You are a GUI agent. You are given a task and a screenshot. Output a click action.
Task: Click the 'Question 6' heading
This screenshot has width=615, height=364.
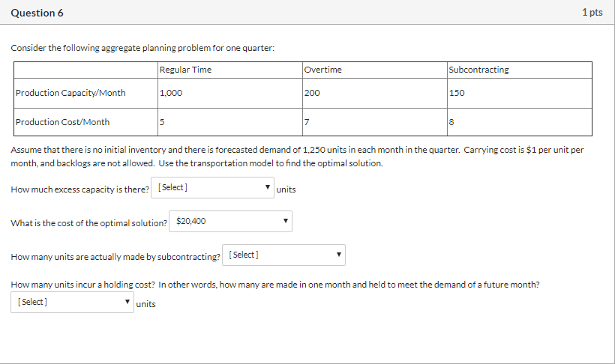pyautogui.click(x=37, y=13)
